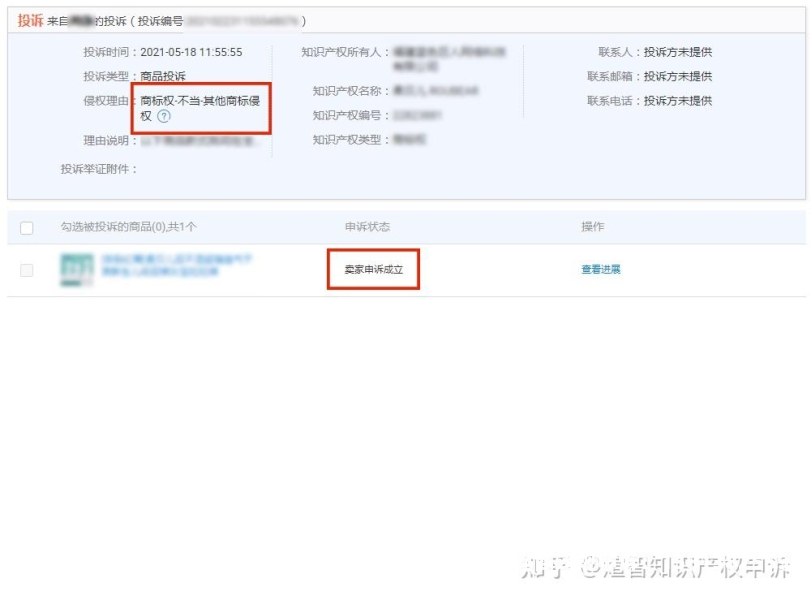Screen dimensions: 811x600
Task: Click the 勾选被投诉的商品 header label
Action: point(128,227)
